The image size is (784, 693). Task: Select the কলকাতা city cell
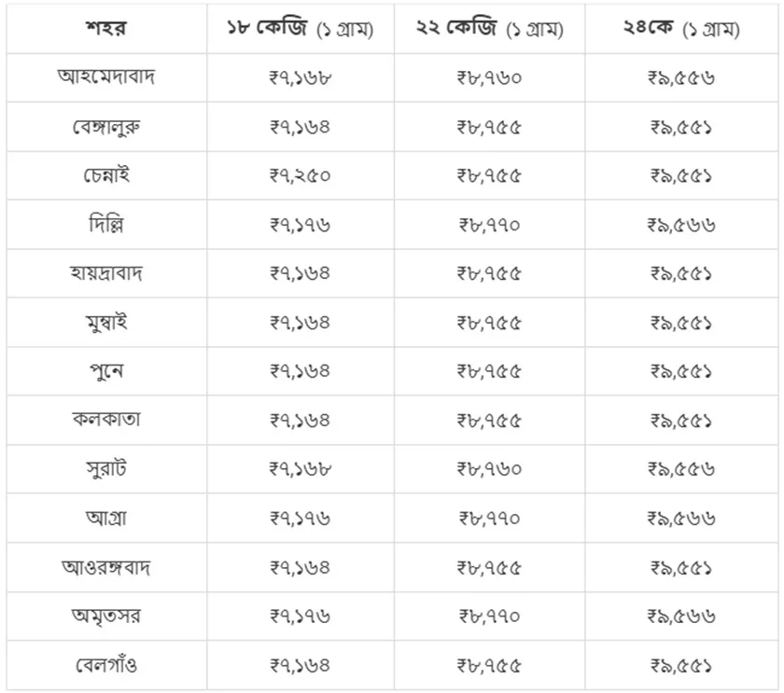point(106,420)
